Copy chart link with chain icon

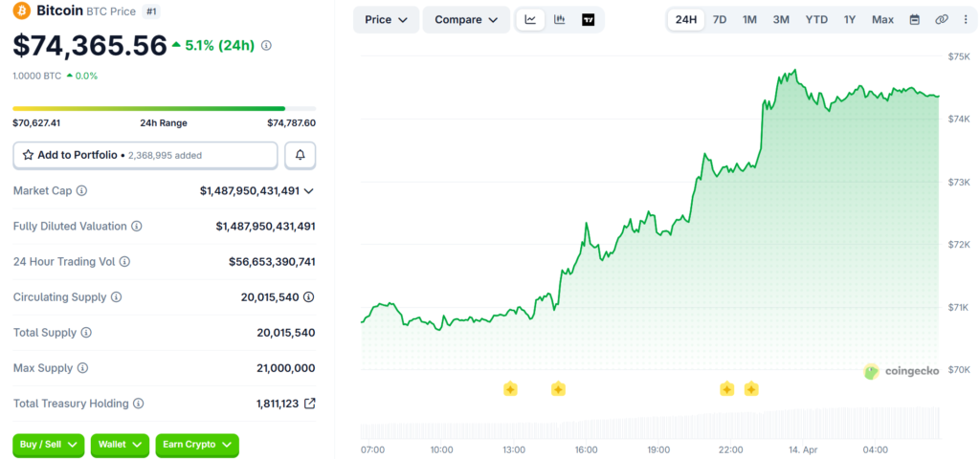(x=941, y=20)
